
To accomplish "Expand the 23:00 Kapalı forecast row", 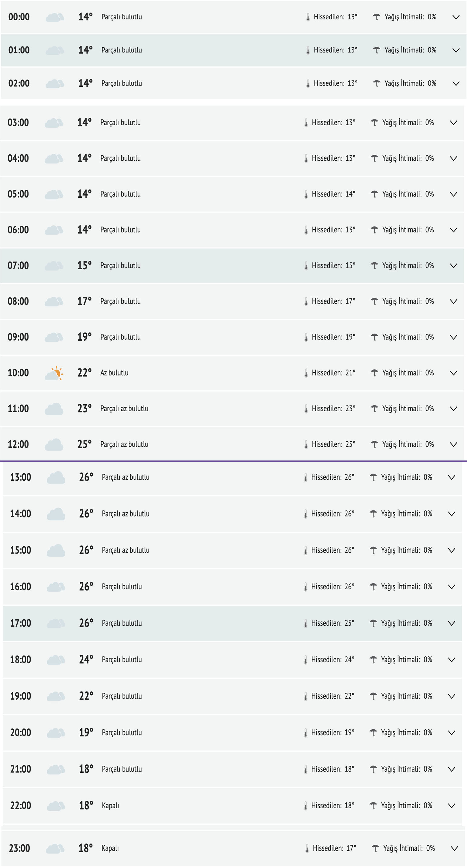I will point(454,849).
